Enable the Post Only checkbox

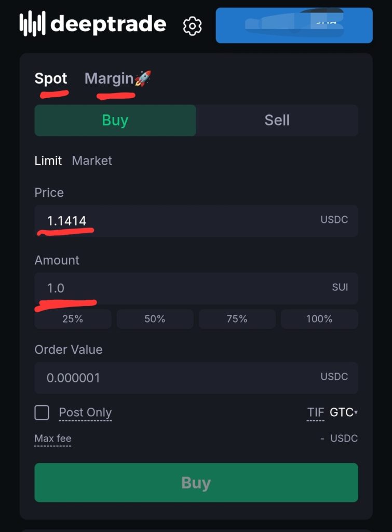[42, 413]
